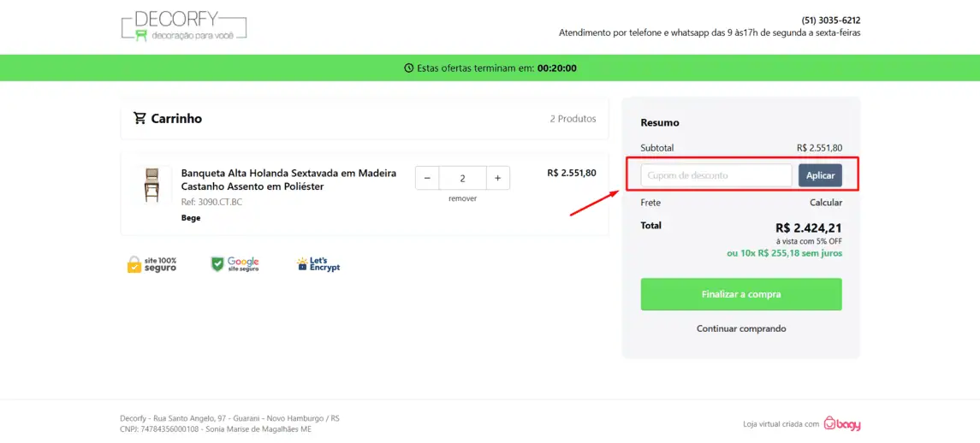Open the Banqueta Alta Holanda product title
This screenshot has width=980, height=443.
(x=288, y=180)
